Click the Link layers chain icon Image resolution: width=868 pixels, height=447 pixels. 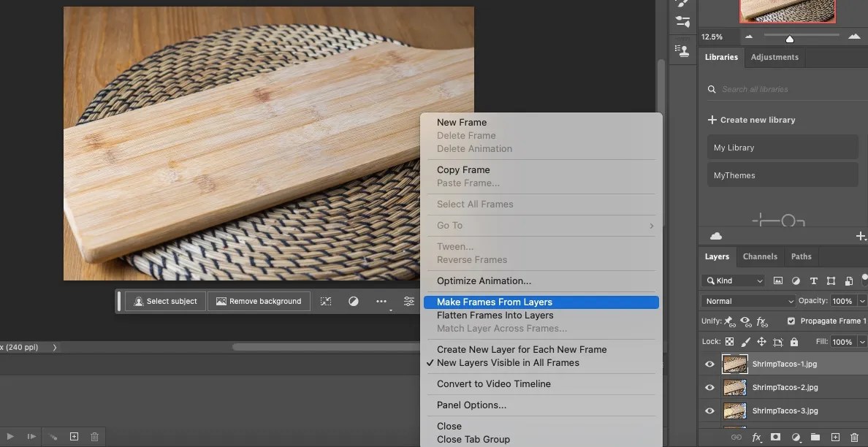click(x=736, y=437)
